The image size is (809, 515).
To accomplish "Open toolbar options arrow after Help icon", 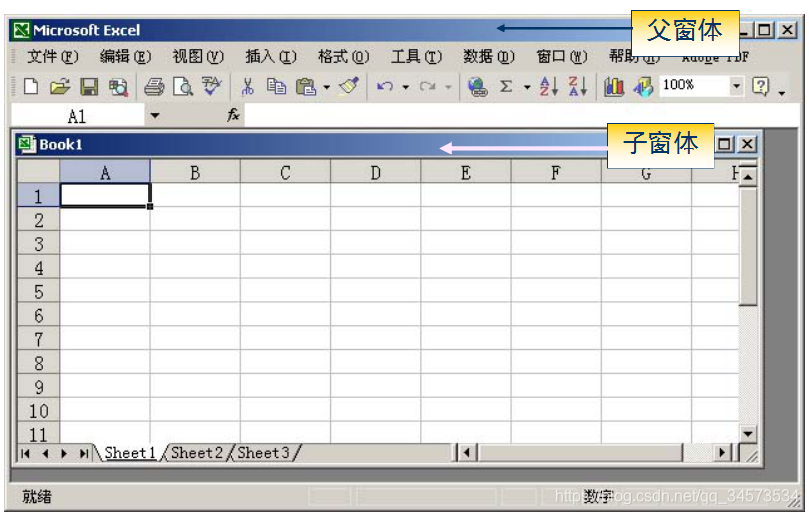I will pyautogui.click(x=782, y=93).
